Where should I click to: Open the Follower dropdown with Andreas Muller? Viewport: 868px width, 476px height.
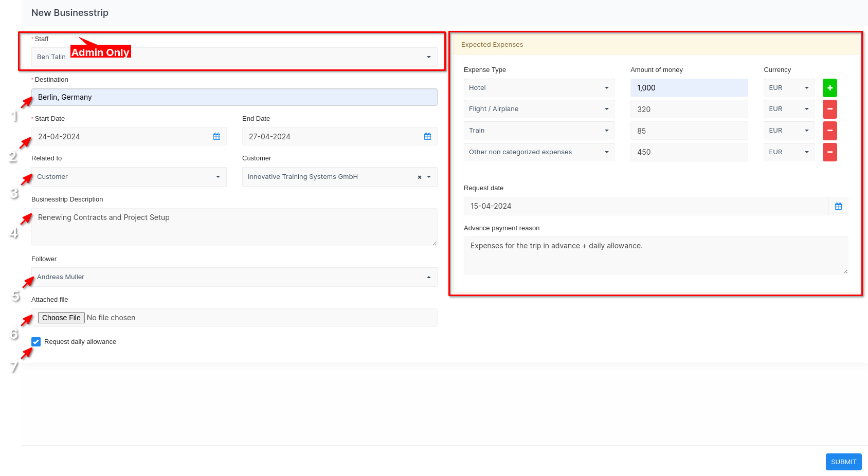point(234,277)
